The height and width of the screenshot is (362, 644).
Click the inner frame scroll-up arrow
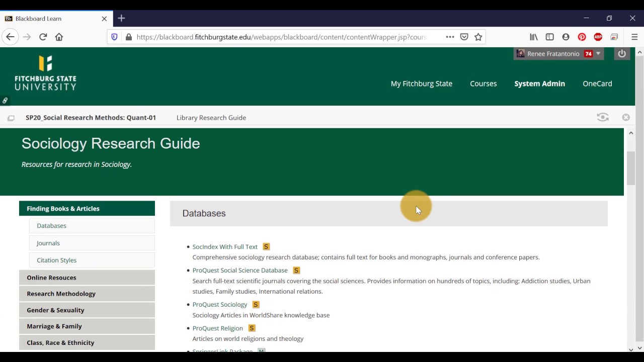(x=631, y=133)
